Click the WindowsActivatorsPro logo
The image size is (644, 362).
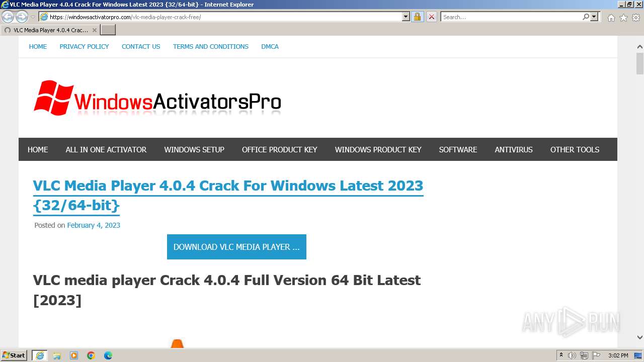(157, 98)
